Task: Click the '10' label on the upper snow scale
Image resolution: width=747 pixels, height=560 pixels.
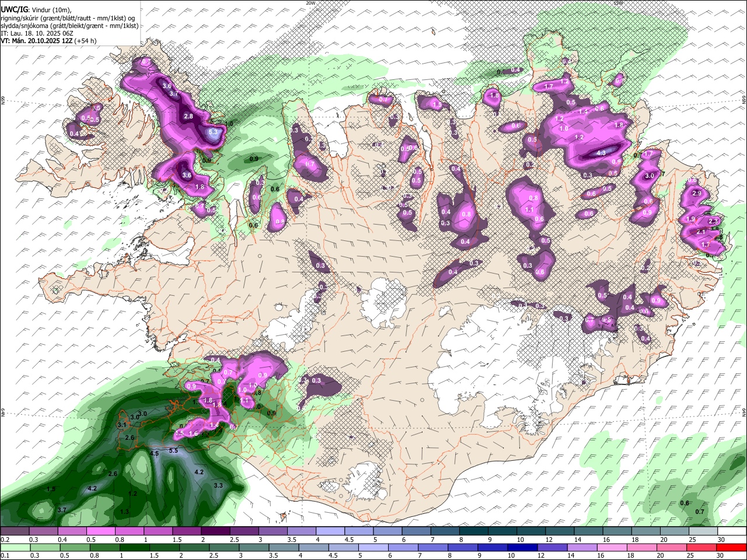Action: (x=520, y=540)
